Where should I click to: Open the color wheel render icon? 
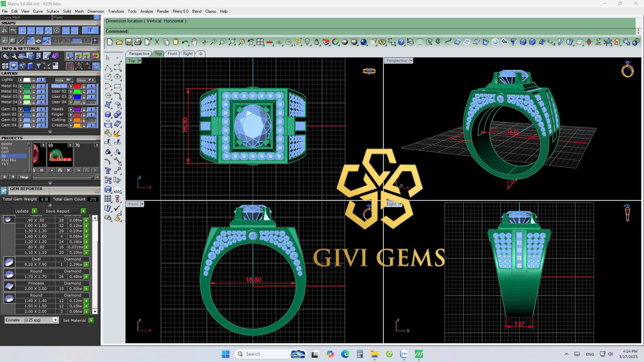(335, 42)
